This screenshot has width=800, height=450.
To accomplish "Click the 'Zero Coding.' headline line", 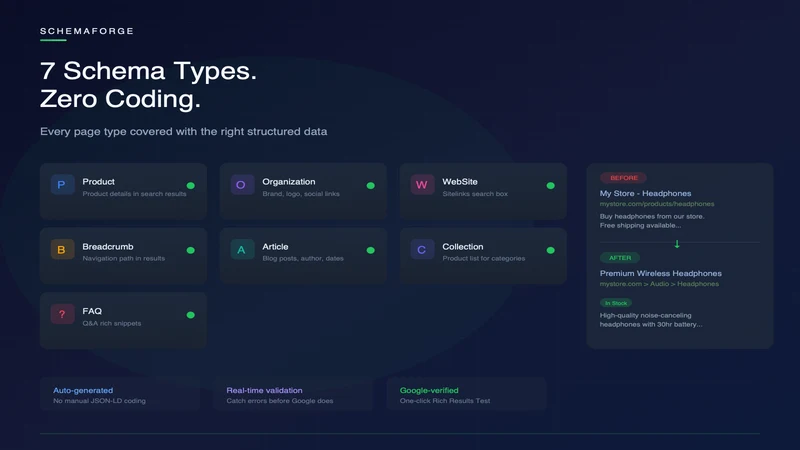I will pyautogui.click(x=120, y=98).
